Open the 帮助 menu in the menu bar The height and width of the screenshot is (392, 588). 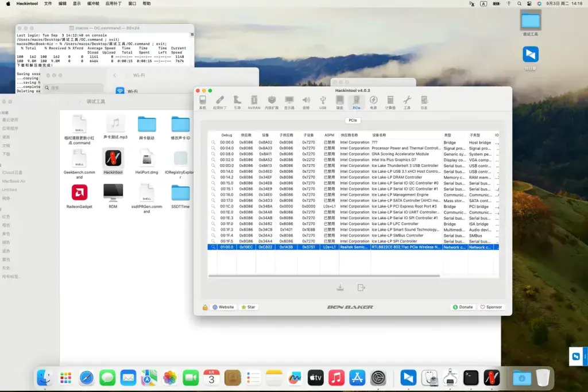pyautogui.click(x=146, y=3)
